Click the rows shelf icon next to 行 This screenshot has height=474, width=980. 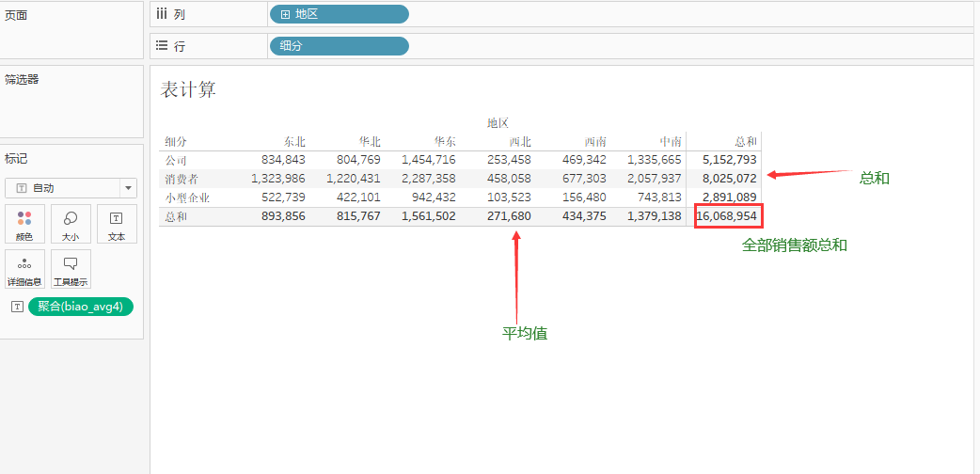pyautogui.click(x=162, y=46)
